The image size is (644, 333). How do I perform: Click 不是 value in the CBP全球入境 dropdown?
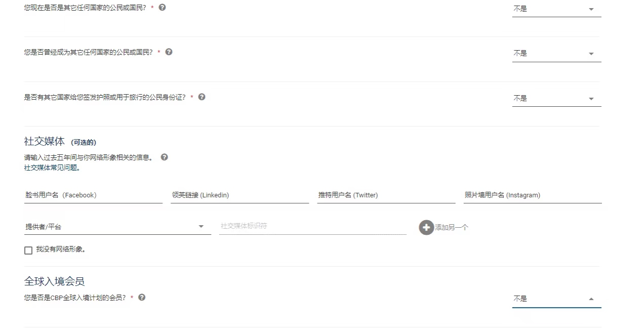520,299
